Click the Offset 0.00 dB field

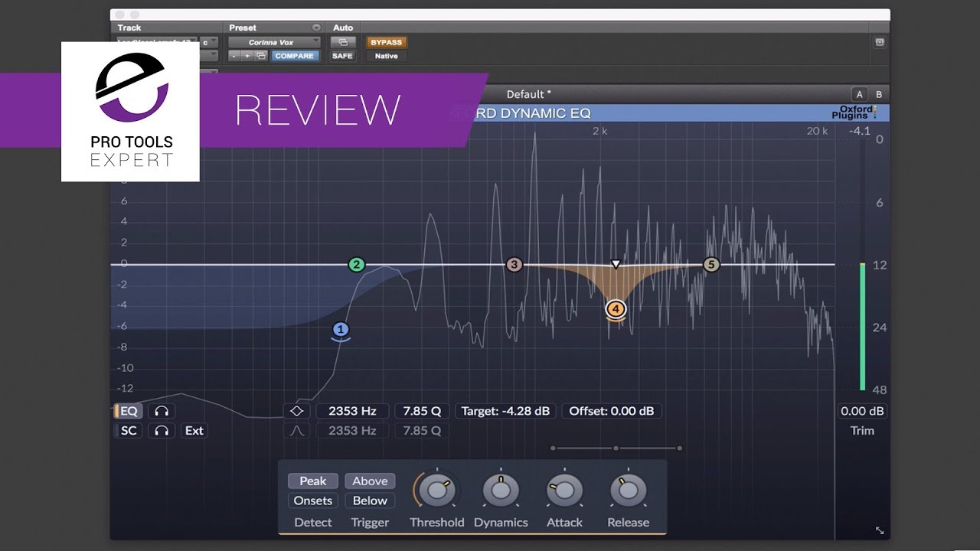coord(612,411)
